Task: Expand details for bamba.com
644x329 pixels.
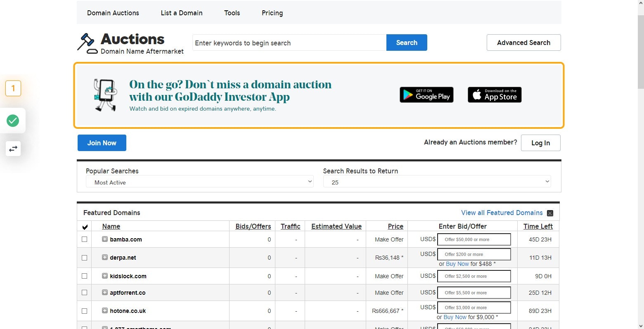Action: pos(105,239)
